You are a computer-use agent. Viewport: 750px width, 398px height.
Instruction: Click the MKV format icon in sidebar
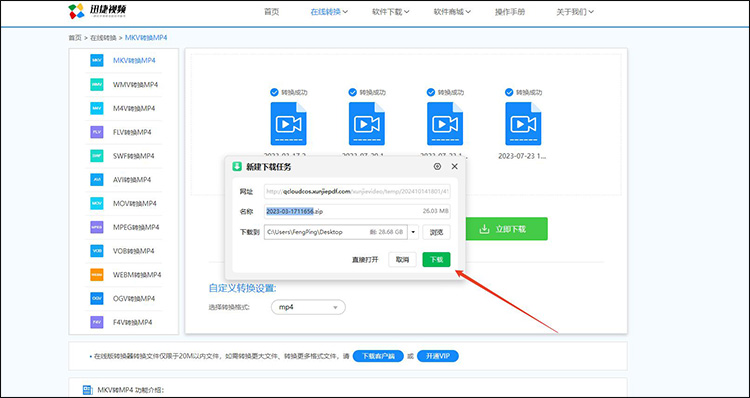click(x=97, y=61)
